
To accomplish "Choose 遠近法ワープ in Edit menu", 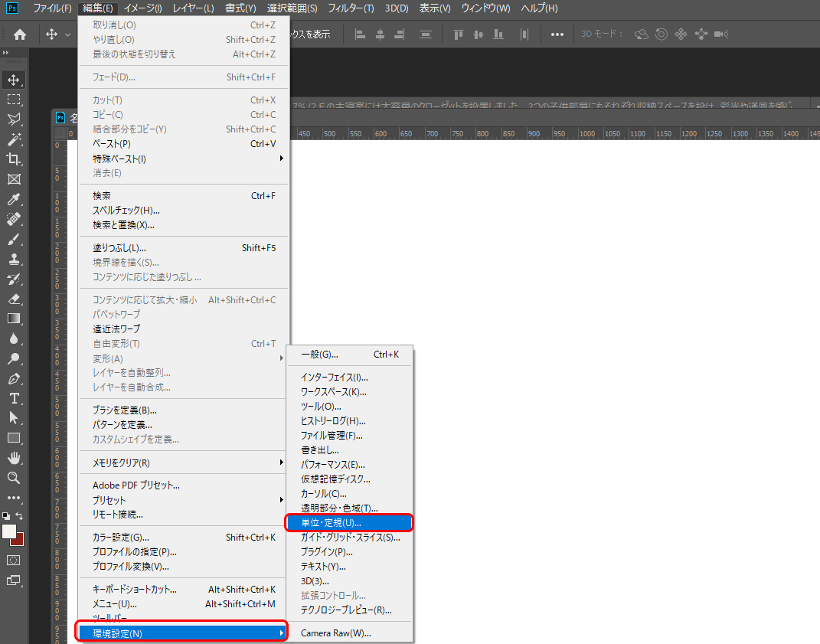I will coord(183,329).
